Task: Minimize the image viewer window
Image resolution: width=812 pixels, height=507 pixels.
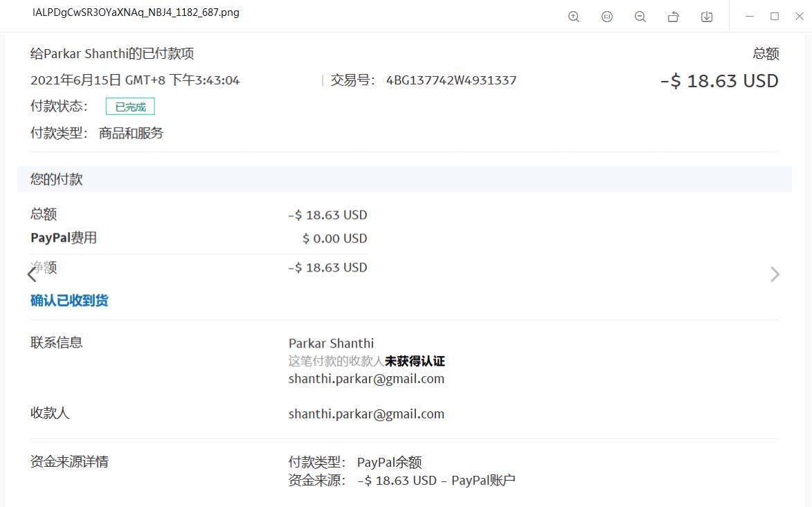Action: pyautogui.click(x=750, y=16)
